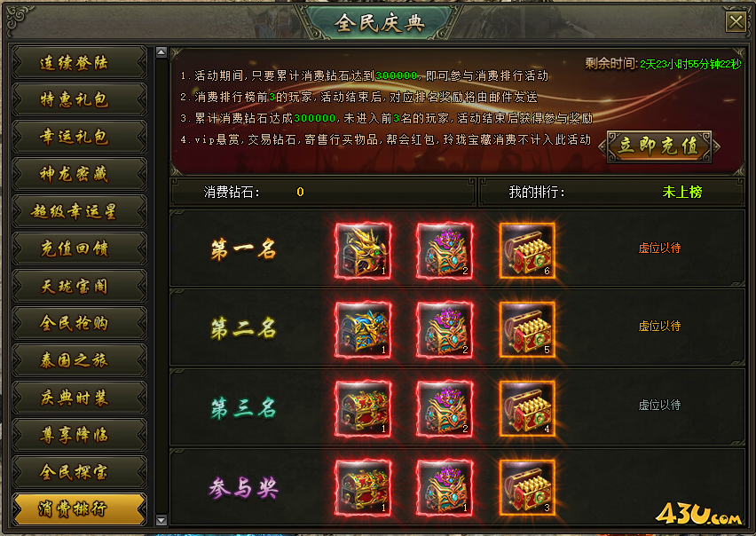Switch to 特惠礼包 tab
Image resolution: width=756 pixels, height=536 pixels.
point(80,99)
